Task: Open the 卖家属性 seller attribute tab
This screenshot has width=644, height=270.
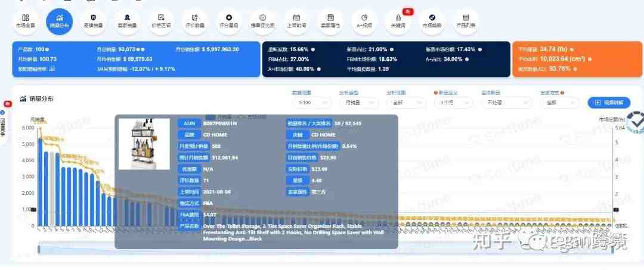Action: [330, 21]
